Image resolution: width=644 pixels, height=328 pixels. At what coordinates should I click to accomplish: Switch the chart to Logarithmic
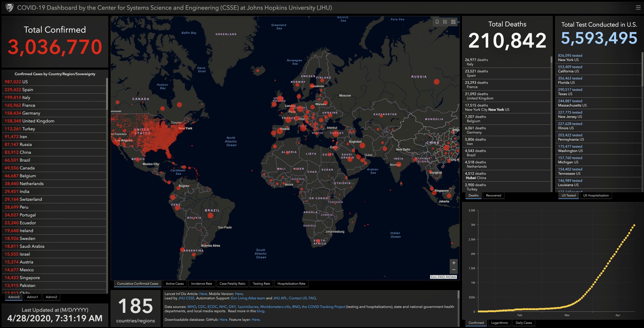coord(500,323)
